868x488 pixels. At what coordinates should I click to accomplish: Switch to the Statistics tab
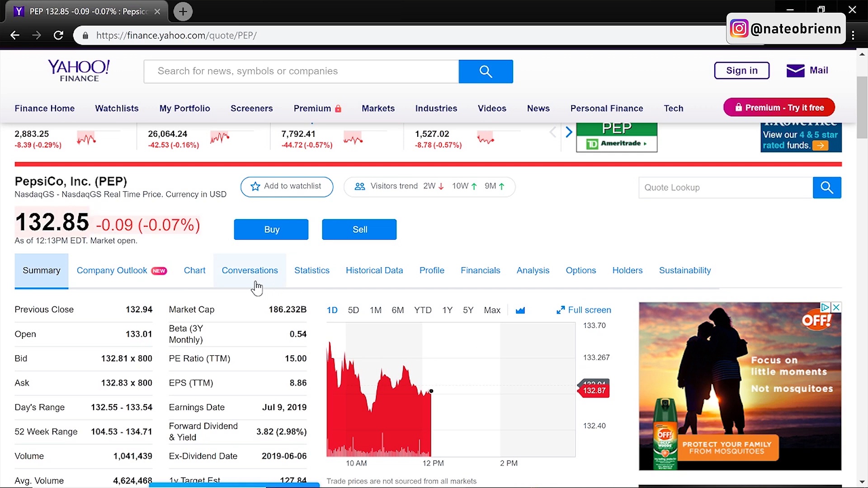pyautogui.click(x=312, y=270)
